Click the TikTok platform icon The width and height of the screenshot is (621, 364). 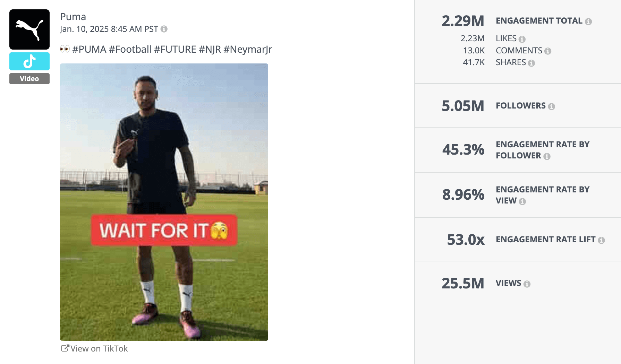pyautogui.click(x=29, y=61)
